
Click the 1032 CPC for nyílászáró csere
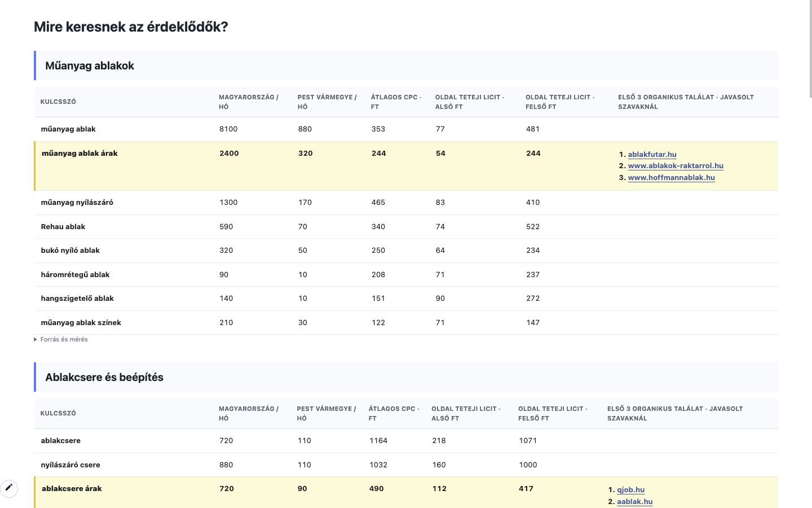(378, 465)
